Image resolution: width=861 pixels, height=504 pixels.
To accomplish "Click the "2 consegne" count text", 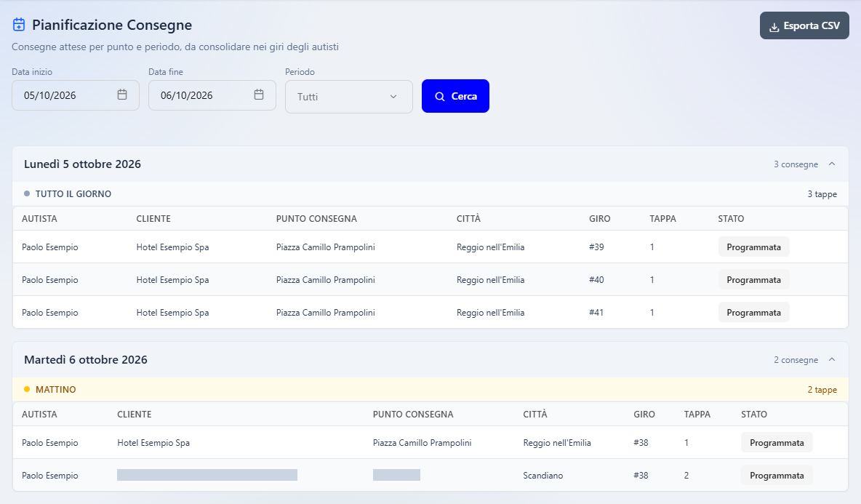I will point(796,359).
